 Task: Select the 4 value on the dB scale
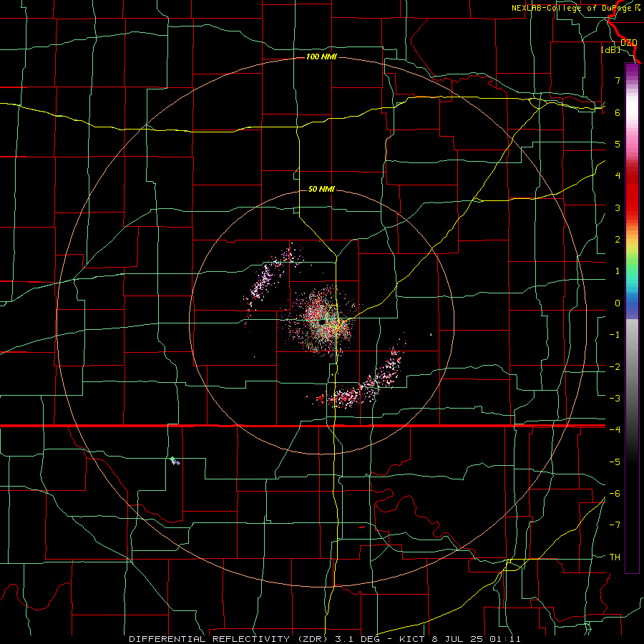click(618, 176)
